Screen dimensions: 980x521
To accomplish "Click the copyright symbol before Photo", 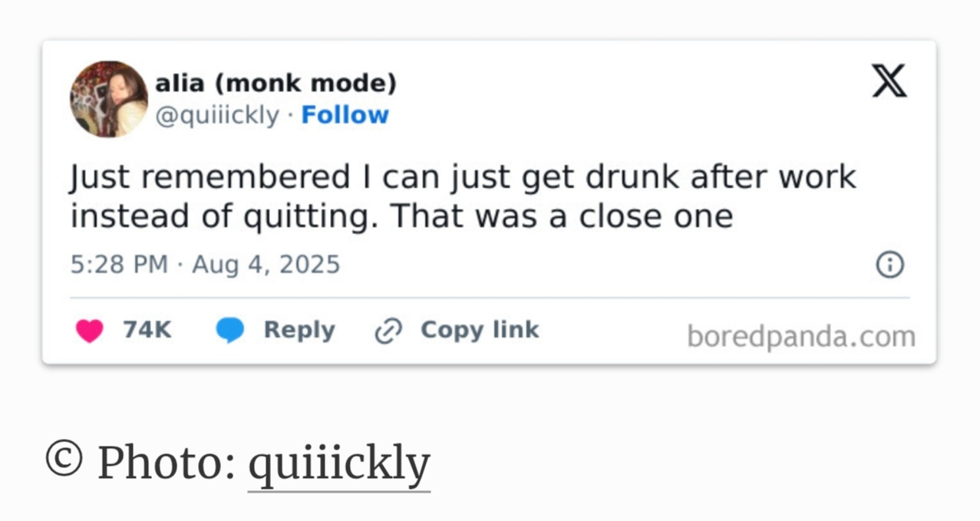I will click(x=64, y=459).
